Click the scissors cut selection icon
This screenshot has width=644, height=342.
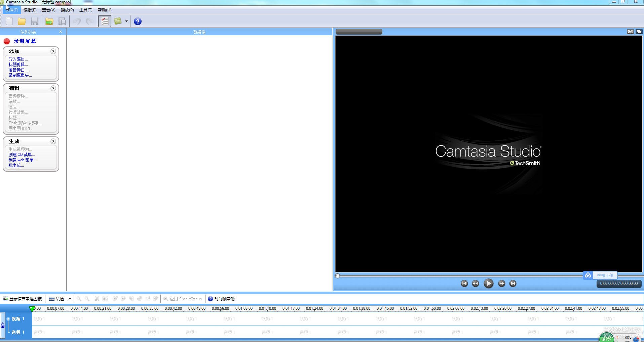[97, 299]
